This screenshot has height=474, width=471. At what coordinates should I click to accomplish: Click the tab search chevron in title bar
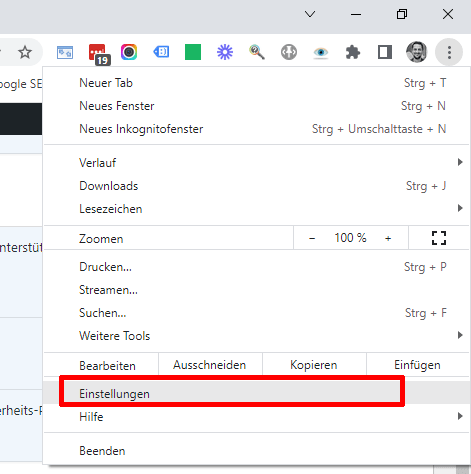point(310,14)
